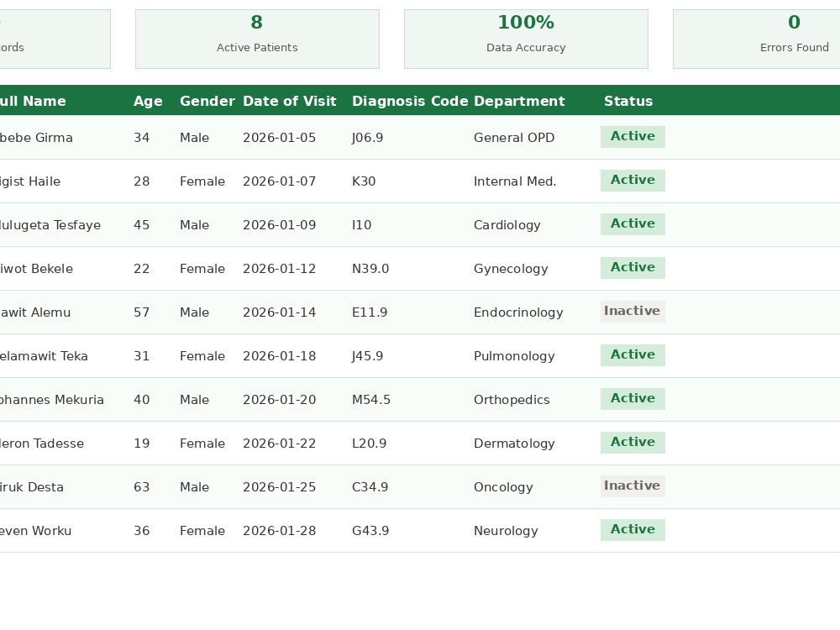Click the Errors Found card
840x630 pixels.
(757, 39)
